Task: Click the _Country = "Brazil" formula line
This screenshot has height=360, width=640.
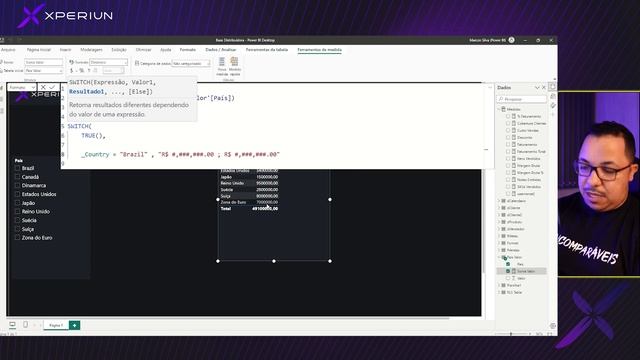Action: pos(180,155)
